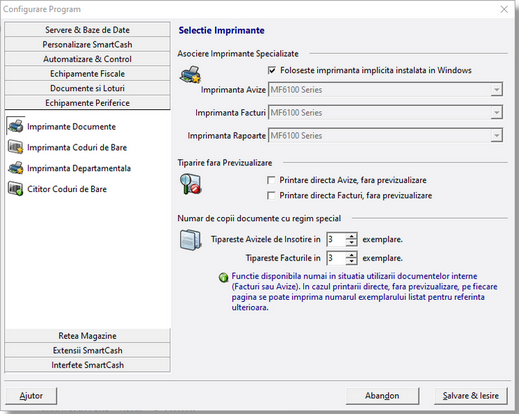Click the Salvare & Iesire button

coord(471,396)
